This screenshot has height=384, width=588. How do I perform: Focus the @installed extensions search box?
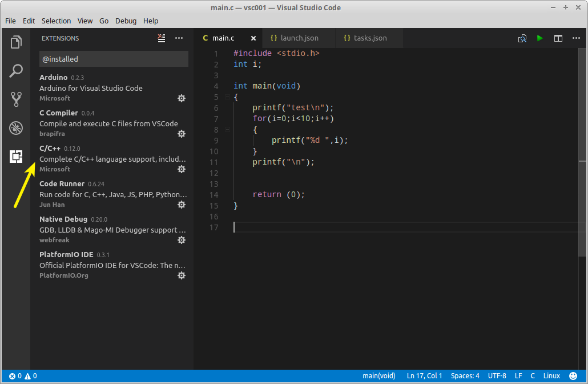(x=114, y=59)
